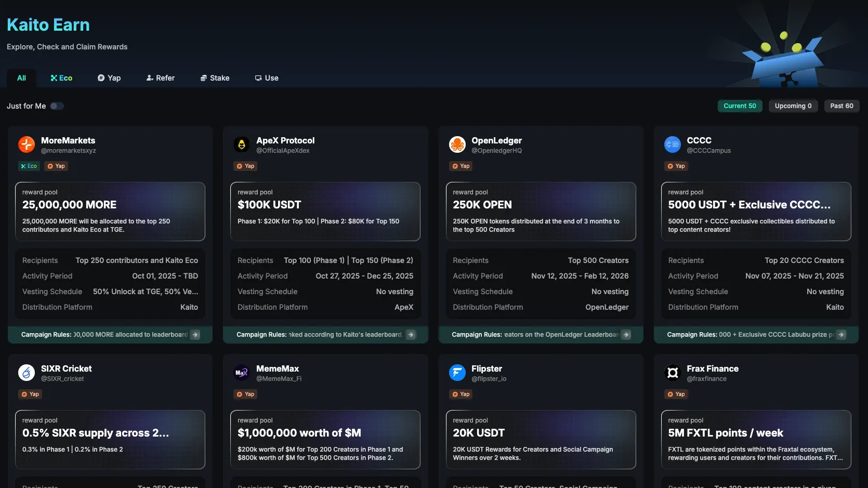Image resolution: width=868 pixels, height=488 pixels.
Task: Open the @flipster_io handle link
Action: (489, 379)
